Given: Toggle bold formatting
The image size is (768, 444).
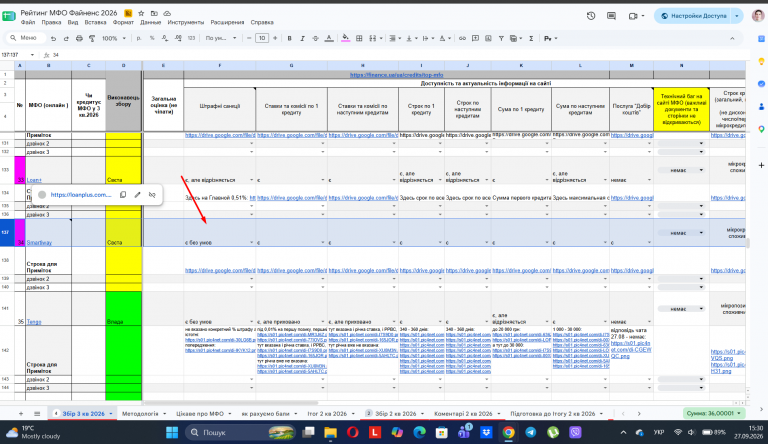Looking at the screenshot, I should [289, 38].
